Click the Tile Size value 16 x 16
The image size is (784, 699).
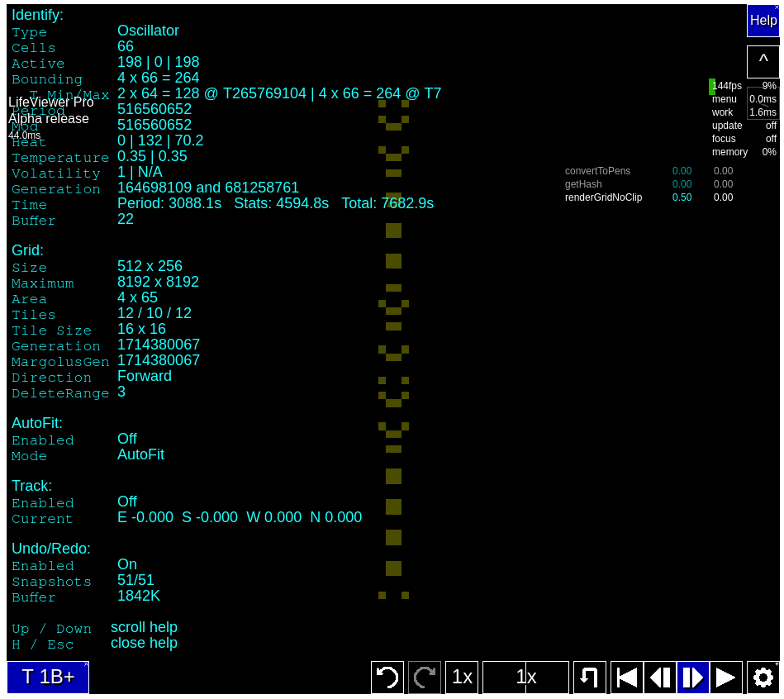141,329
